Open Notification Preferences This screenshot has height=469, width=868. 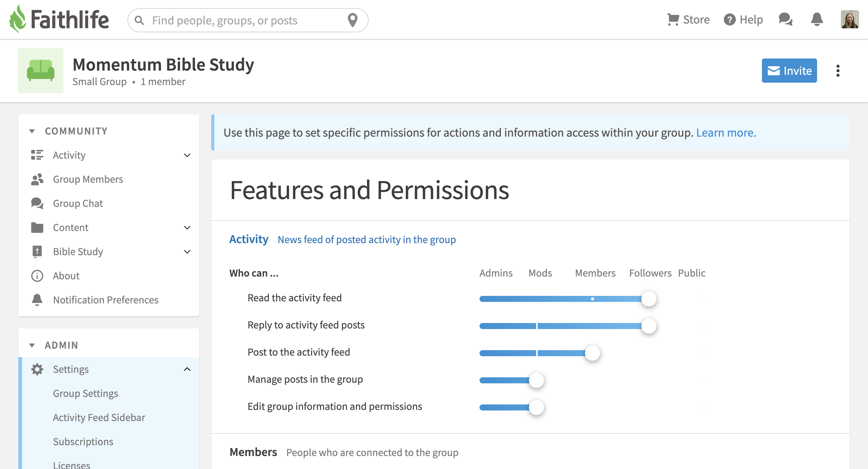(x=106, y=300)
